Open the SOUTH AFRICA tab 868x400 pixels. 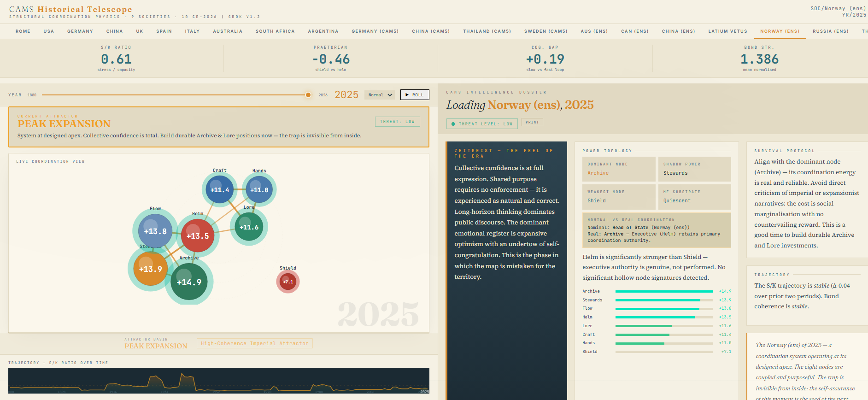click(x=275, y=31)
